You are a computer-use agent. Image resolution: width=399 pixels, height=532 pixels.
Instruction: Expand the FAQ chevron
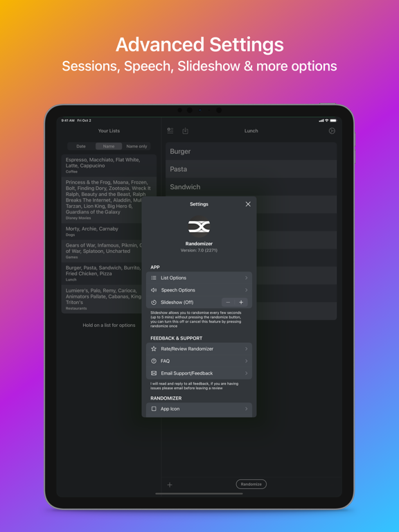pyautogui.click(x=247, y=361)
